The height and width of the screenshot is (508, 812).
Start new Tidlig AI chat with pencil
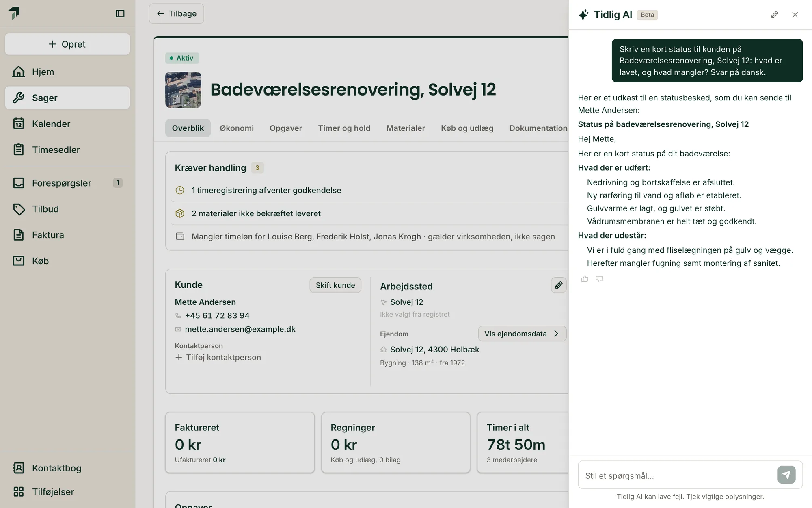(x=775, y=15)
